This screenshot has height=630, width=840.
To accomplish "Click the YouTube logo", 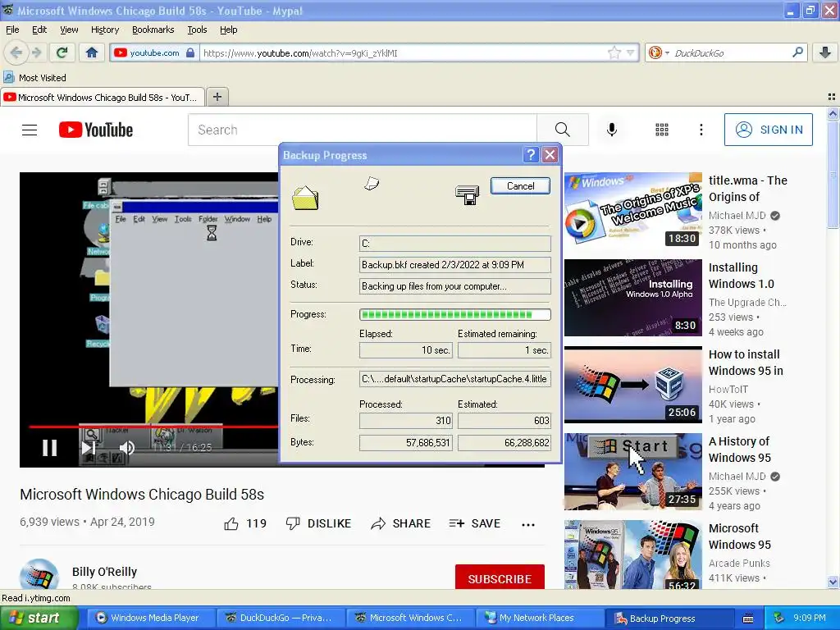I will point(96,130).
